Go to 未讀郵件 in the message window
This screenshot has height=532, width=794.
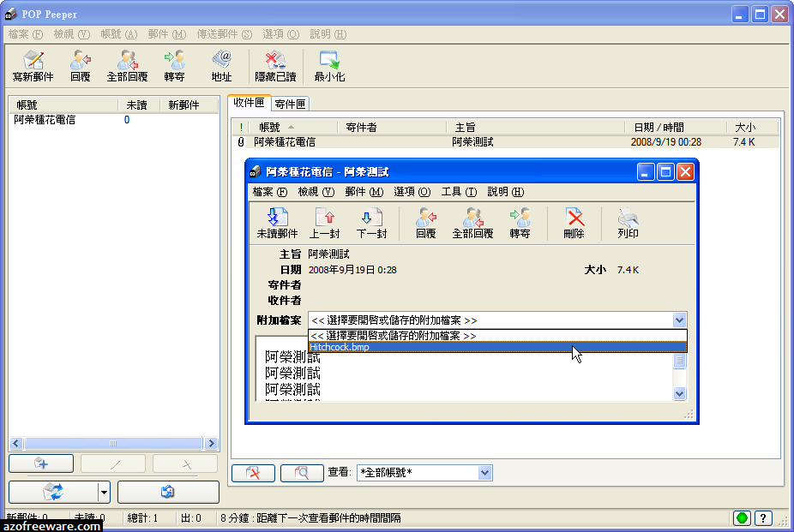click(277, 223)
